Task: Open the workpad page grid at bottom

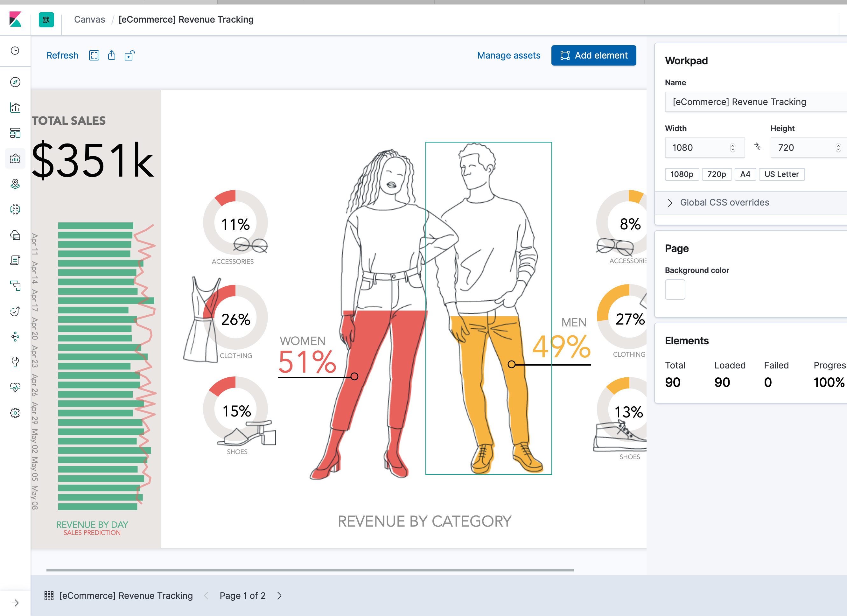Action: click(49, 595)
